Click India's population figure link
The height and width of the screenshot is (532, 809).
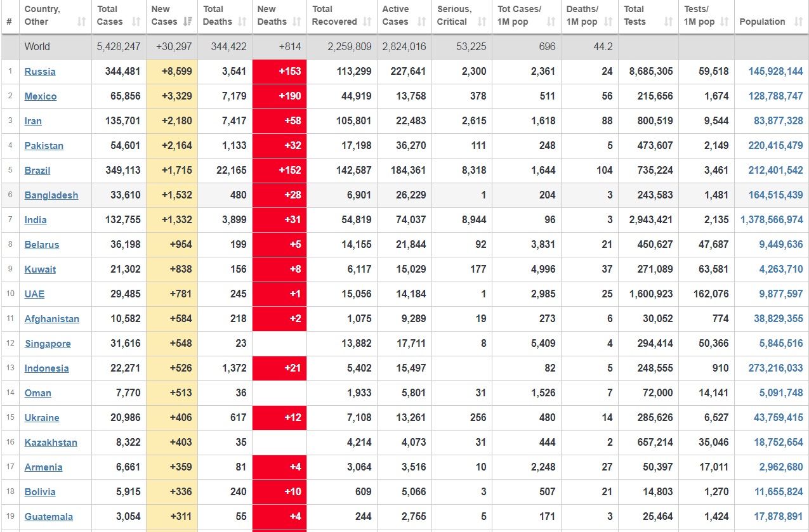pyautogui.click(x=772, y=220)
